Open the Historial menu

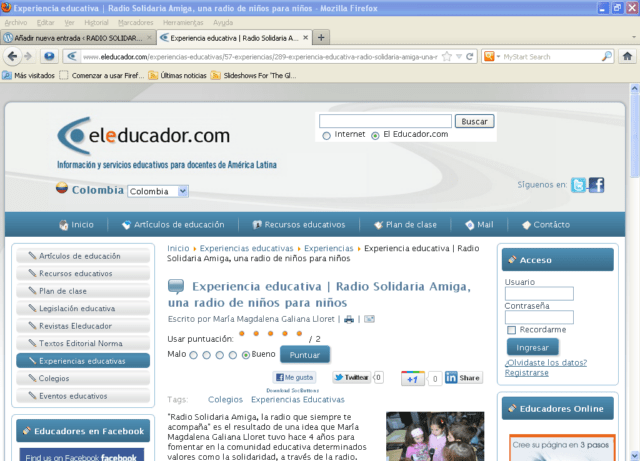[x=97, y=21]
